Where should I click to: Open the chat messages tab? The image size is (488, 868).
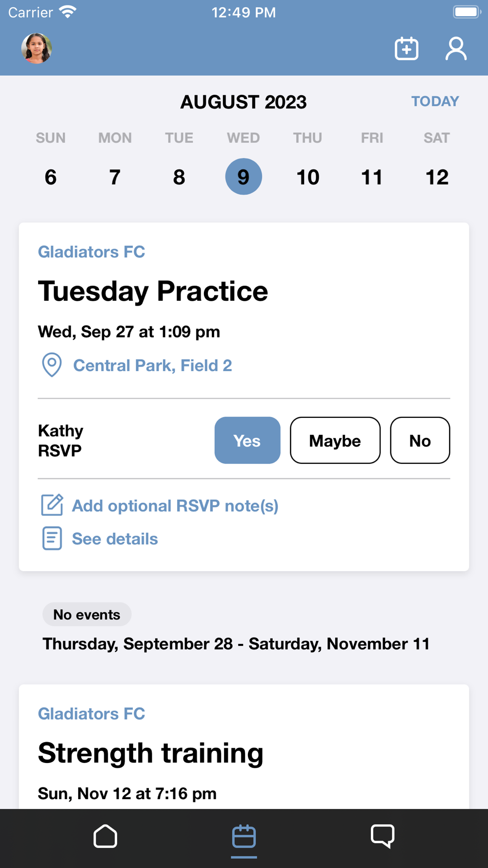[383, 836]
